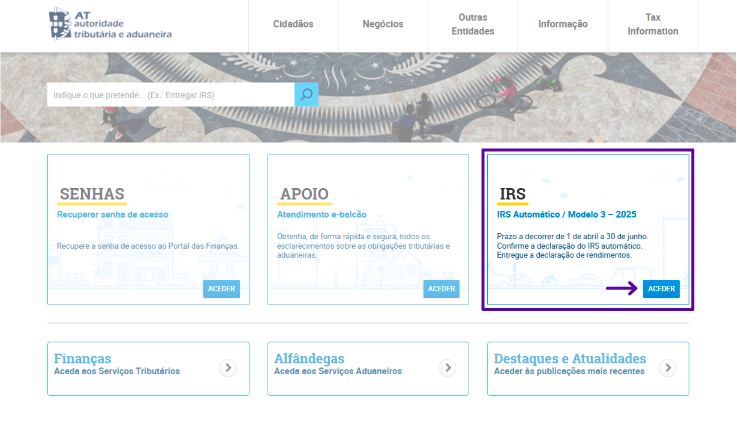737x421 pixels.
Task: Click the Destaques e Atualidades arrow icon
Action: coord(668,367)
